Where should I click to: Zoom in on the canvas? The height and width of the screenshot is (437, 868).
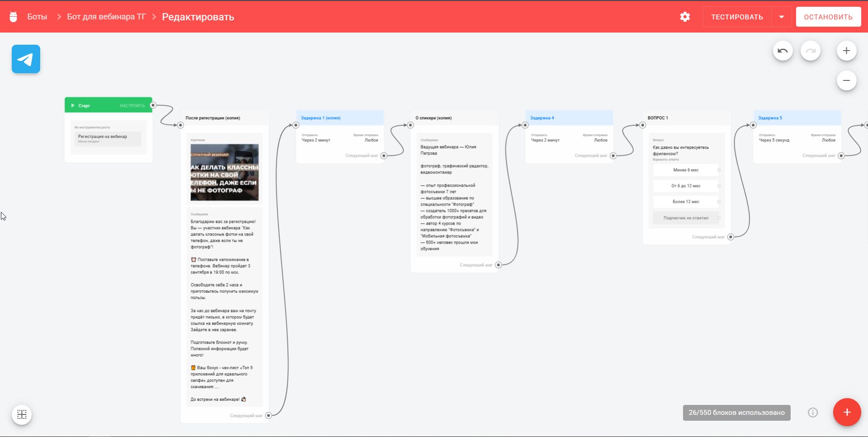(x=846, y=51)
